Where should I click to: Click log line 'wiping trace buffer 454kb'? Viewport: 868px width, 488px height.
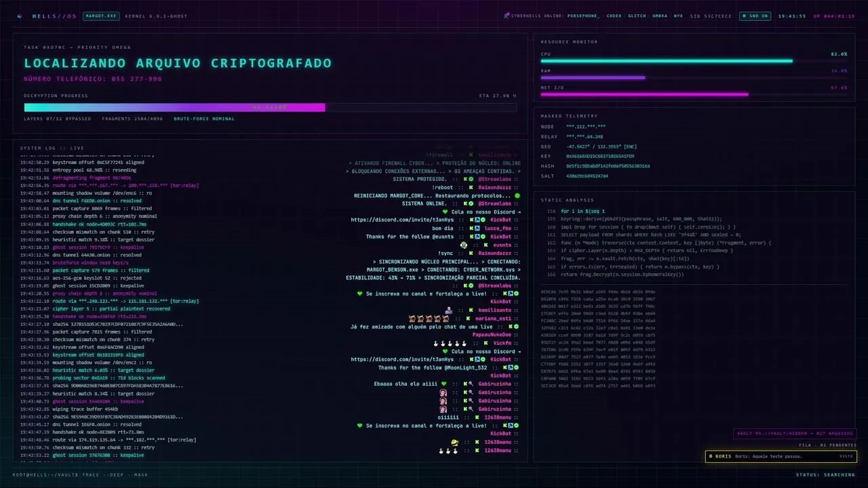tap(69, 409)
